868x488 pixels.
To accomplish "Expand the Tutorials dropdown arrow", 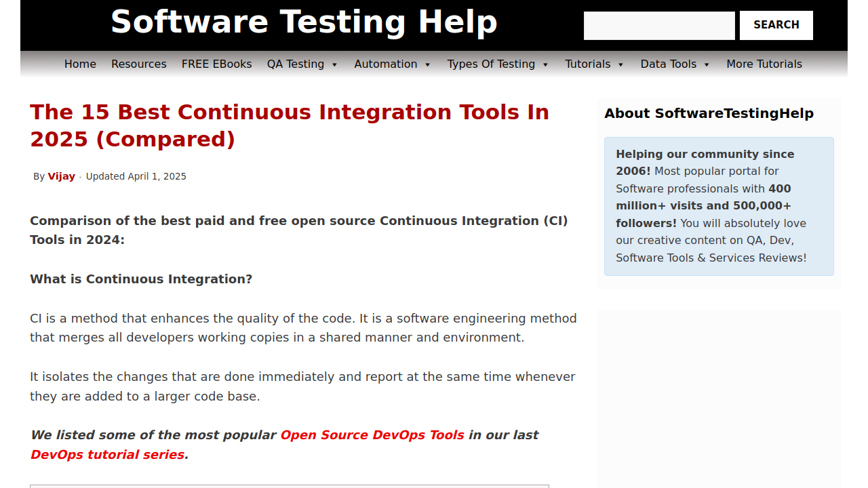I will click(x=620, y=64).
